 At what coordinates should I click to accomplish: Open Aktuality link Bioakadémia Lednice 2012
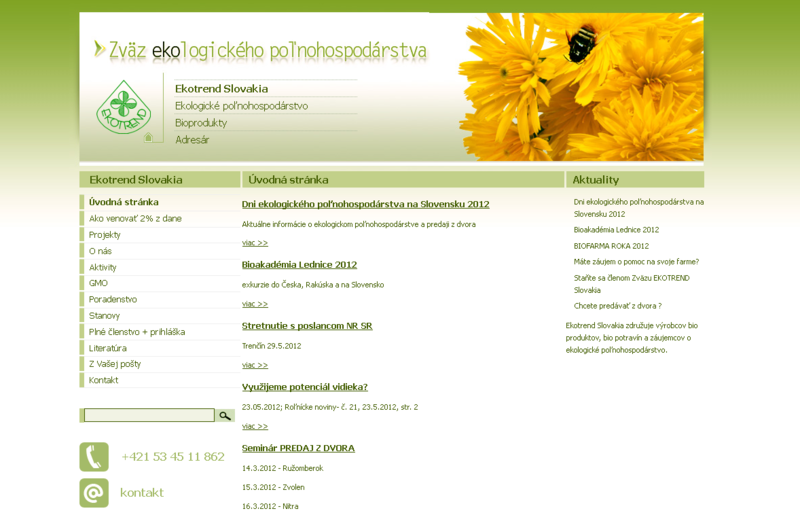pos(616,230)
